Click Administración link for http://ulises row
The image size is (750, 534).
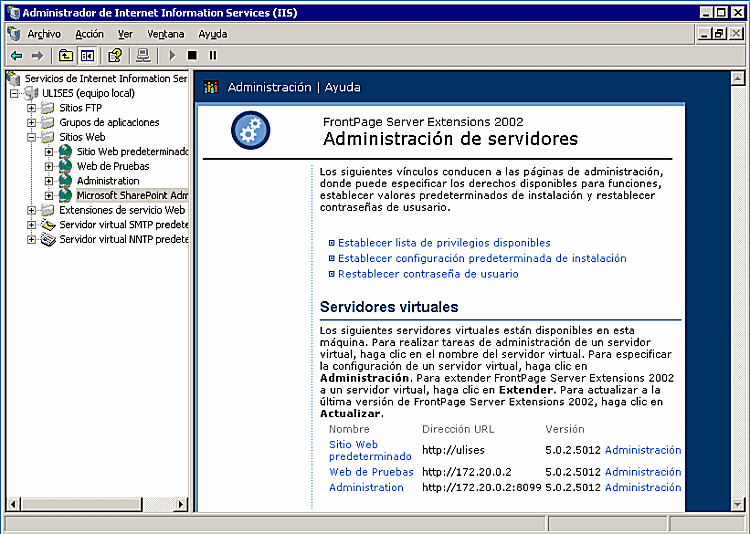pos(643,450)
